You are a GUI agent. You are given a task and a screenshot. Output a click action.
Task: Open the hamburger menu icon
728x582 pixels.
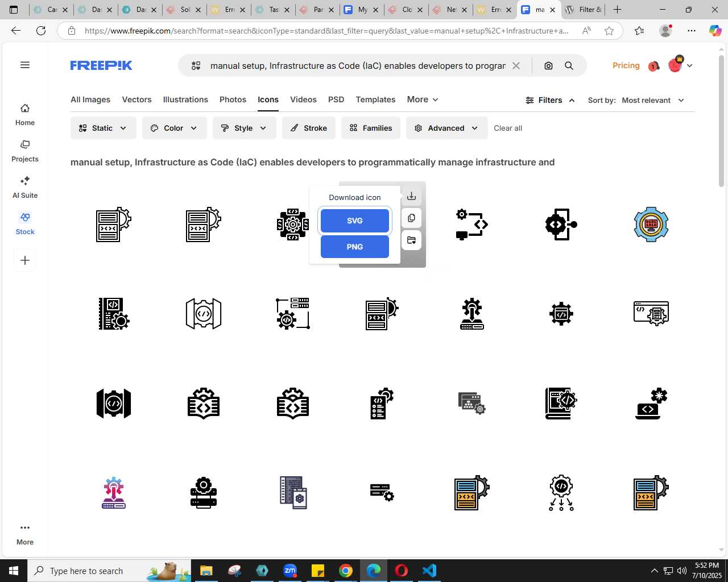click(x=25, y=65)
